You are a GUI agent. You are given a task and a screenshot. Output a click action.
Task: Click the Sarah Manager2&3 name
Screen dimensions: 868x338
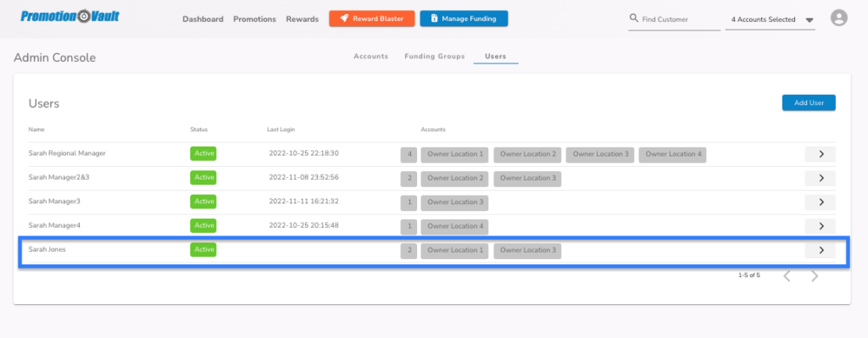point(59,178)
